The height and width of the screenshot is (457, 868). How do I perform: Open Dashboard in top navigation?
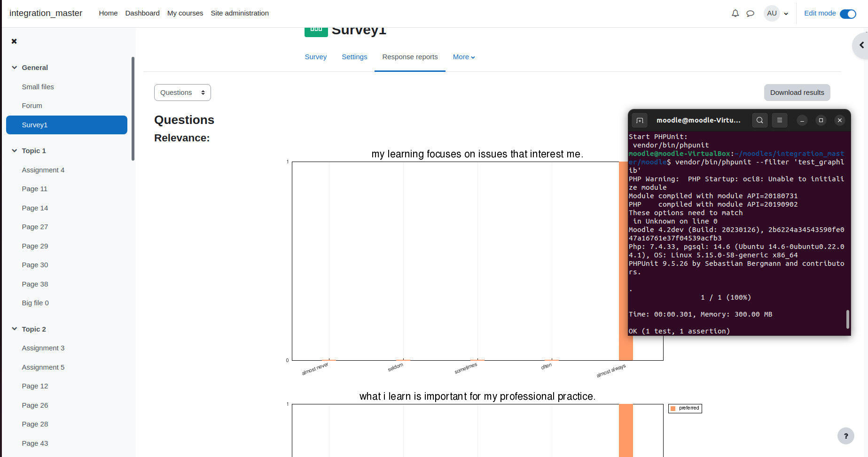(142, 13)
